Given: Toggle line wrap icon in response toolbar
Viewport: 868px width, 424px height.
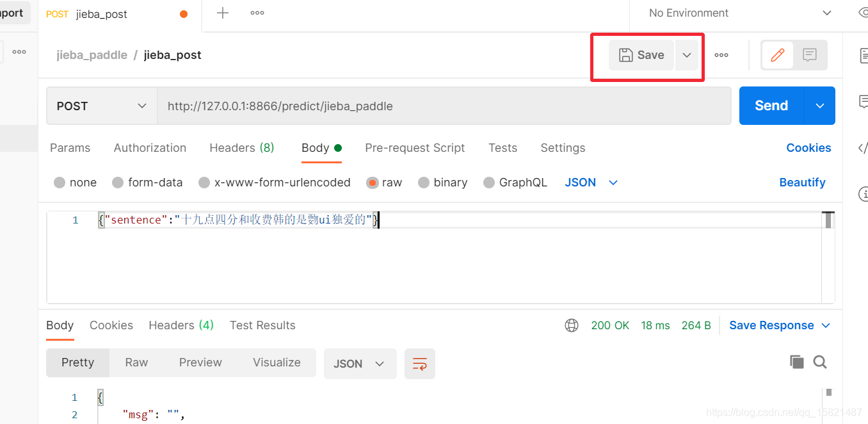Looking at the screenshot, I should 420,364.
